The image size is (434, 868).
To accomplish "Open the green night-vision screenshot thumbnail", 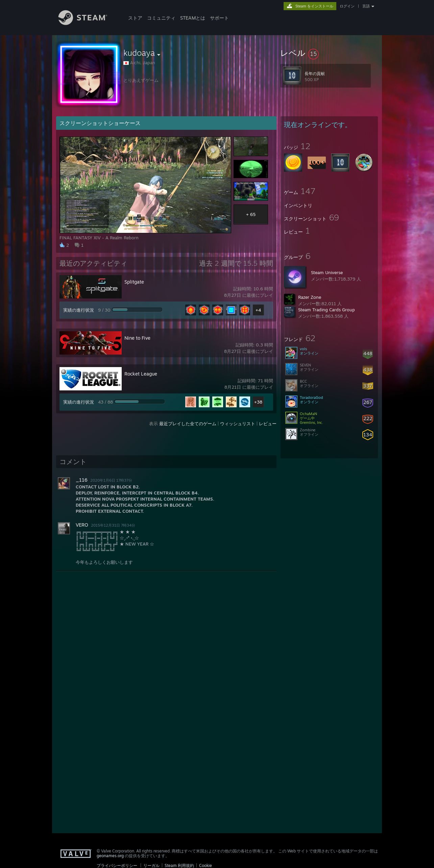I will [251, 169].
